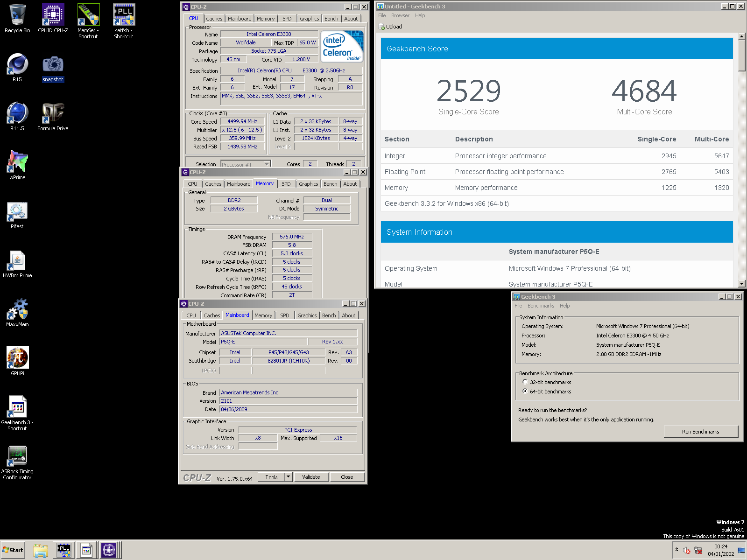This screenshot has height=560, width=747.
Task: Click the Tools button in CPU-Z
Action: tap(271, 477)
